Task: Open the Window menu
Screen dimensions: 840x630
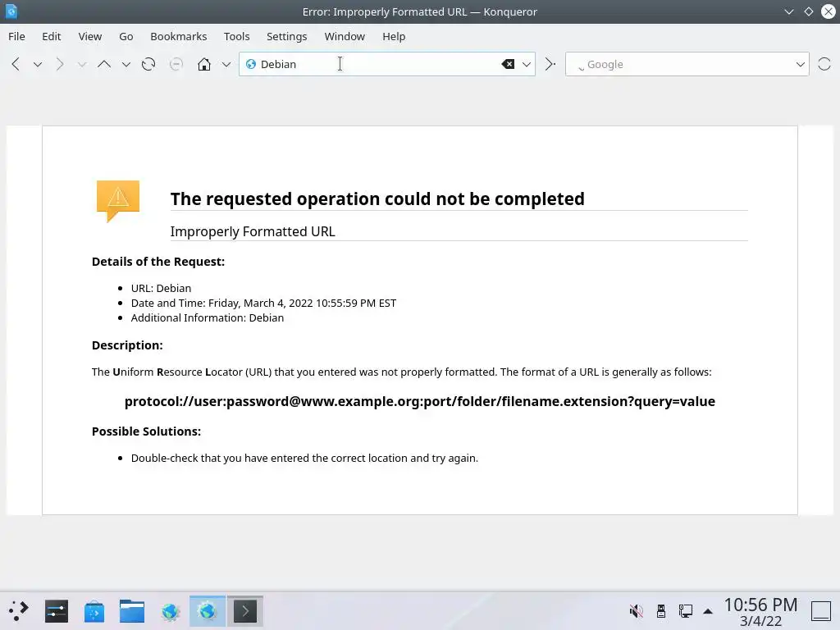Action: point(345,36)
